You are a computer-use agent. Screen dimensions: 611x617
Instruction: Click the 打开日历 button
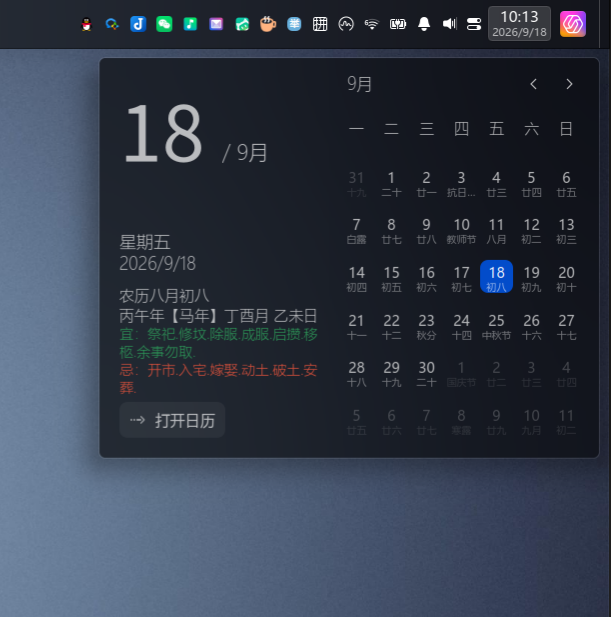click(172, 420)
